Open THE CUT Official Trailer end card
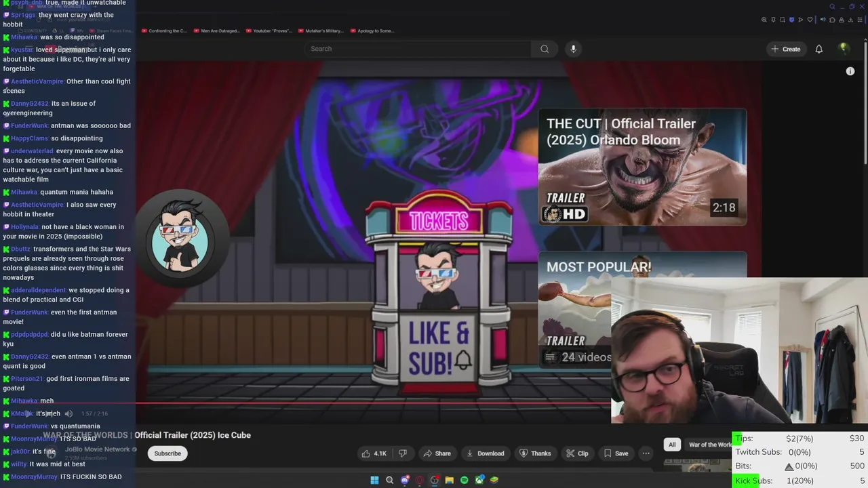Image resolution: width=868 pixels, height=488 pixels. tap(642, 167)
